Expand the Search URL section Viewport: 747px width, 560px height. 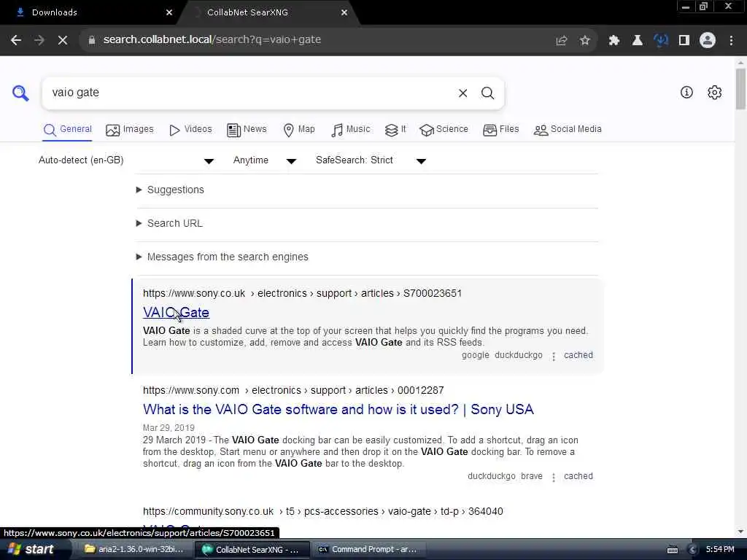(169, 224)
